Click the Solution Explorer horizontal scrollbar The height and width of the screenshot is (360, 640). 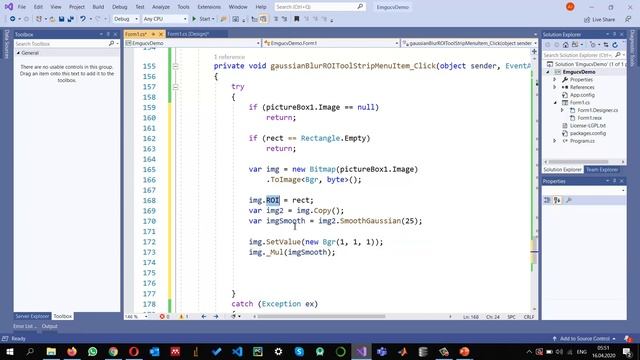579,162
